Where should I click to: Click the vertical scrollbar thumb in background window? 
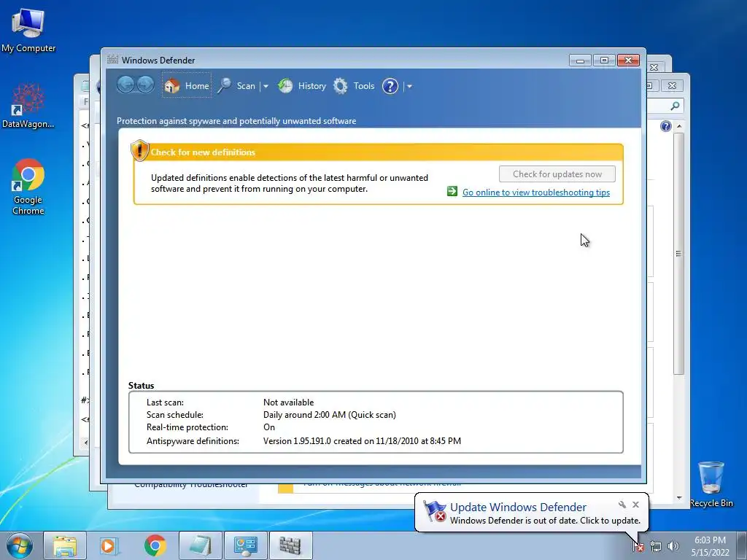click(x=679, y=253)
